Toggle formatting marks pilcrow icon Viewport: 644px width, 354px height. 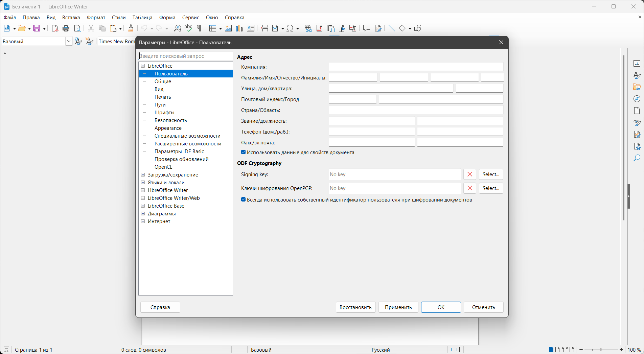click(200, 28)
